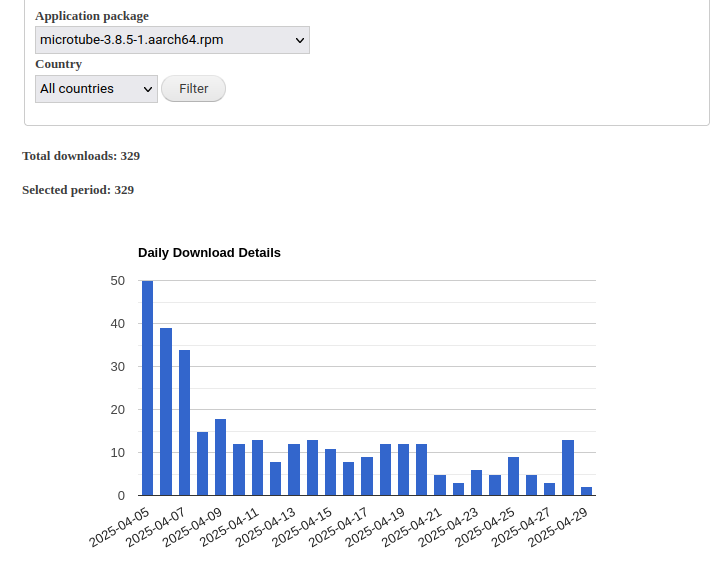The width and height of the screenshot is (710, 573).
Task: Click the Selected period: 329 text
Action: tap(78, 190)
